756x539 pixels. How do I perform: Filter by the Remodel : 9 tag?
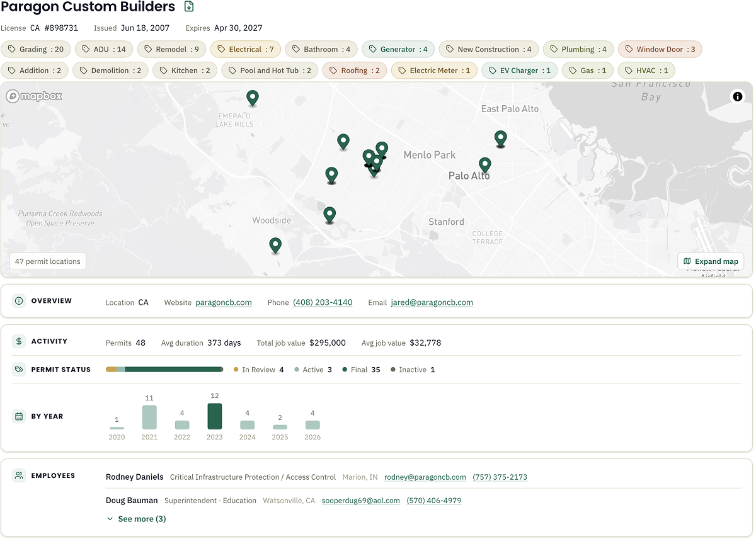(x=171, y=49)
